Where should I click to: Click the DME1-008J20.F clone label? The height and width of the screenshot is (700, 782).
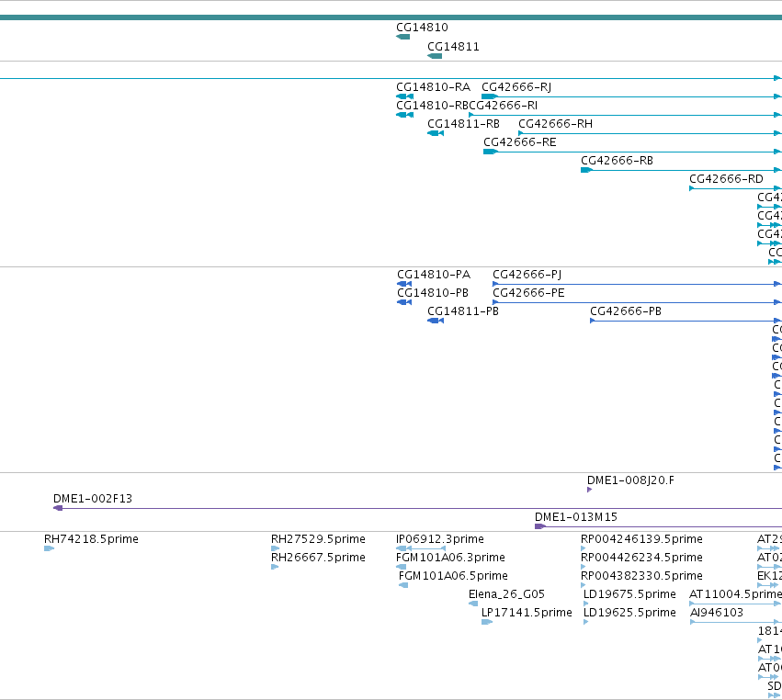pyautogui.click(x=630, y=480)
